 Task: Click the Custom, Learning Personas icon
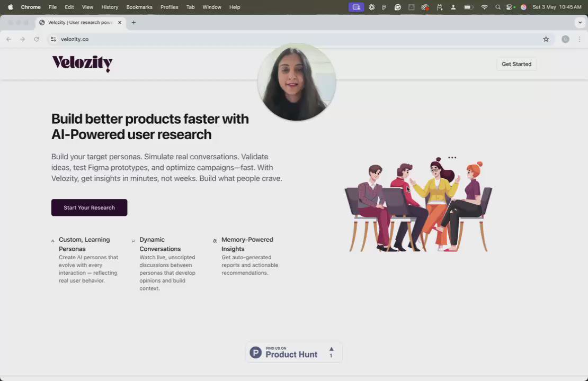tap(53, 241)
